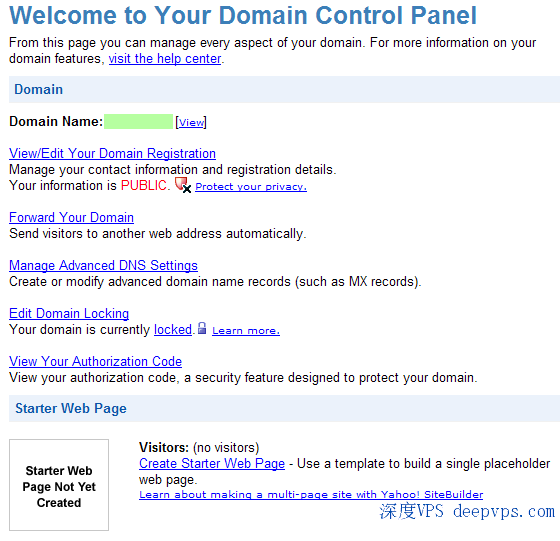Click Create Starter Web Page link
560x541 pixels.
(x=212, y=464)
